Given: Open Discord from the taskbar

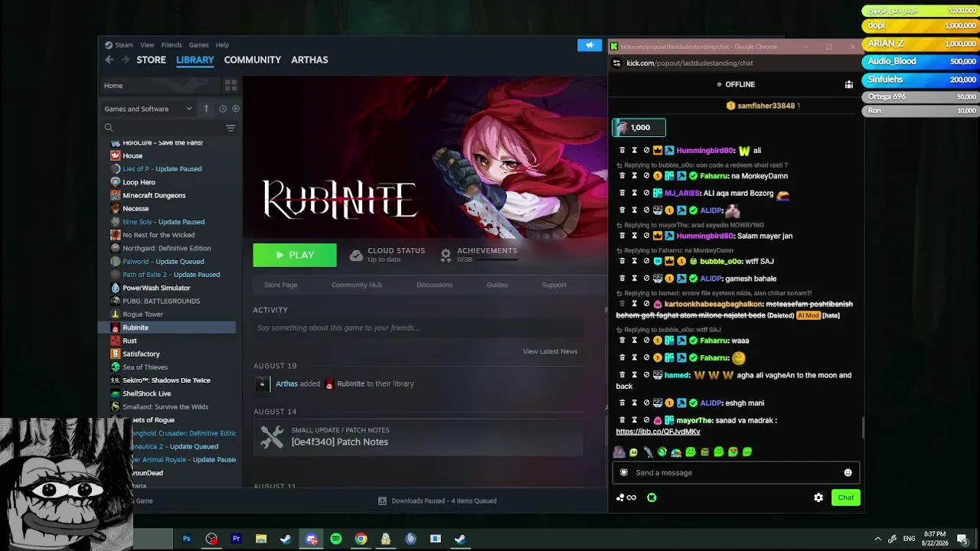Looking at the screenshot, I should (311, 539).
